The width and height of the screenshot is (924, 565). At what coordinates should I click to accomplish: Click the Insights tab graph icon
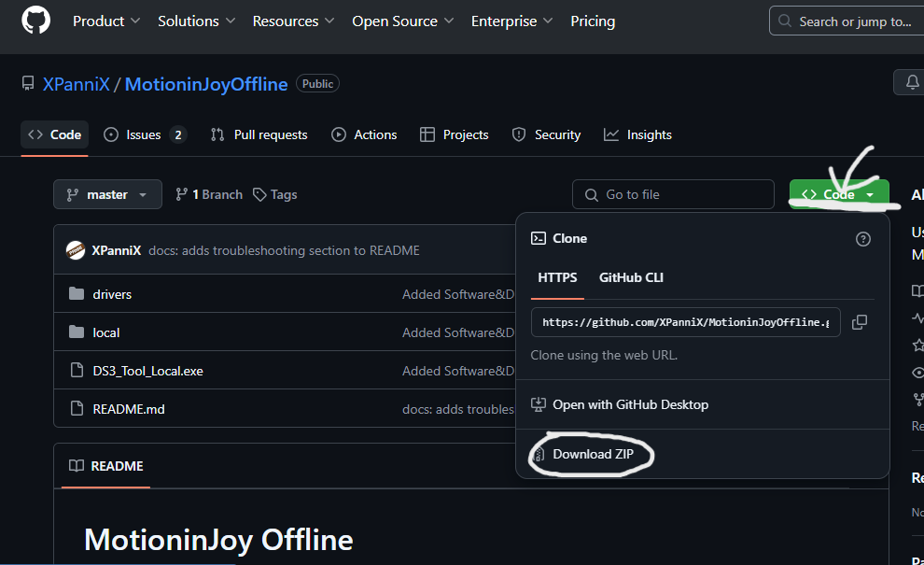click(611, 134)
